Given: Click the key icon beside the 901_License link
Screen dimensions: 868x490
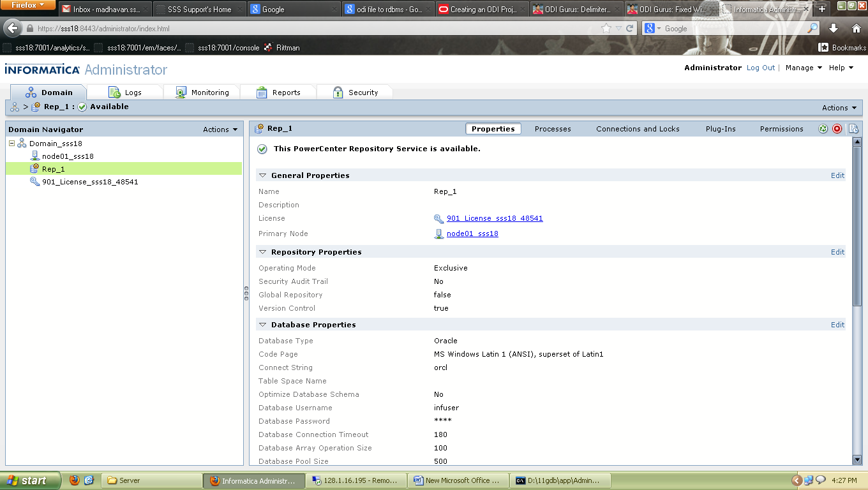Looking at the screenshot, I should 438,219.
